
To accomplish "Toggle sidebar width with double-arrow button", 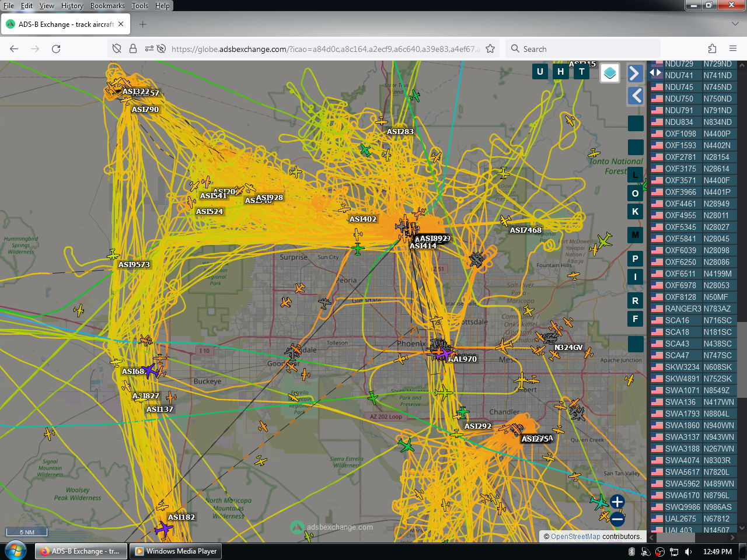I will pyautogui.click(x=655, y=73).
